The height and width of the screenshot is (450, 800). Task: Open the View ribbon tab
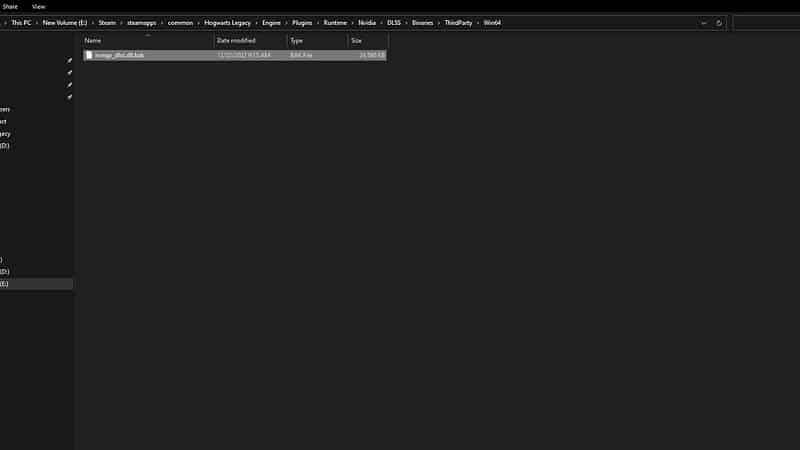tap(38, 6)
